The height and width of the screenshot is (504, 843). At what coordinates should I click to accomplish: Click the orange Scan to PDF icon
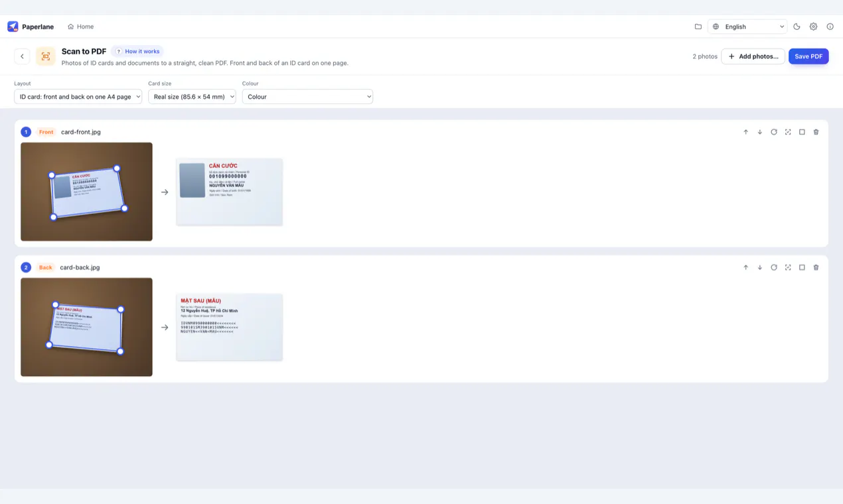point(46,56)
